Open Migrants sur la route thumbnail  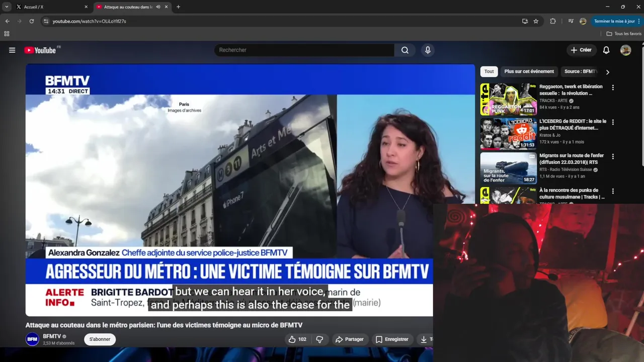[x=508, y=169]
